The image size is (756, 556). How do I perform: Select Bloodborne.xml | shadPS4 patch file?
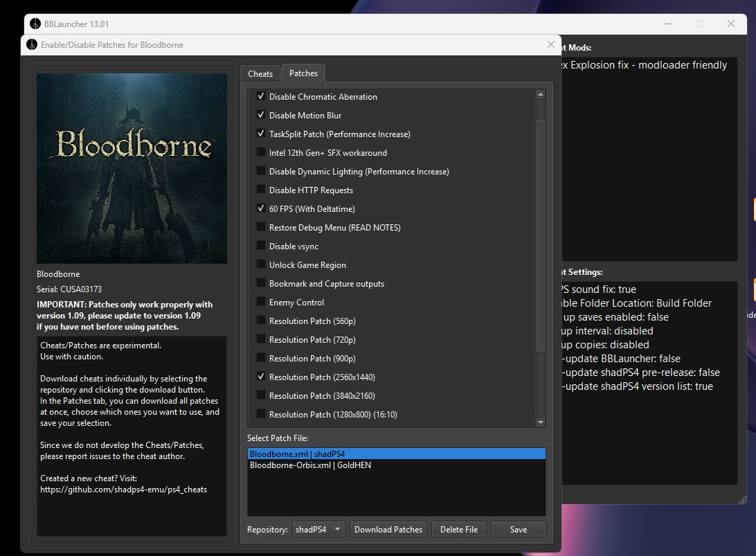pos(396,454)
